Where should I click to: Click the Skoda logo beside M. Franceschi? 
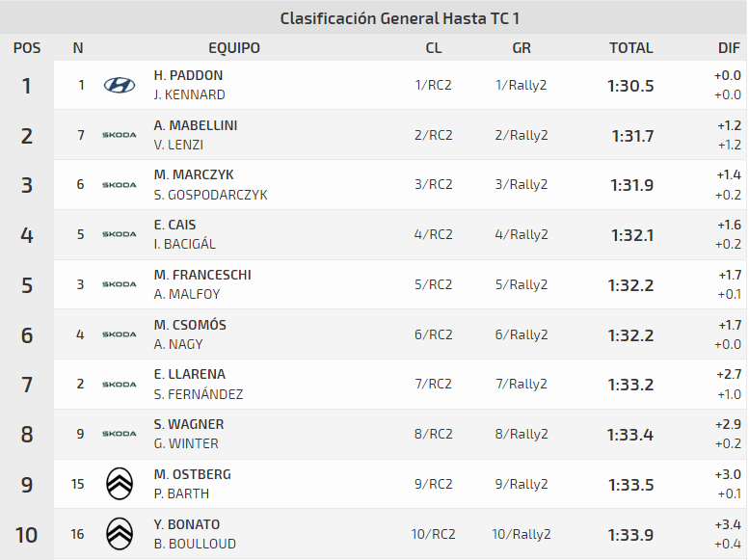(x=120, y=284)
